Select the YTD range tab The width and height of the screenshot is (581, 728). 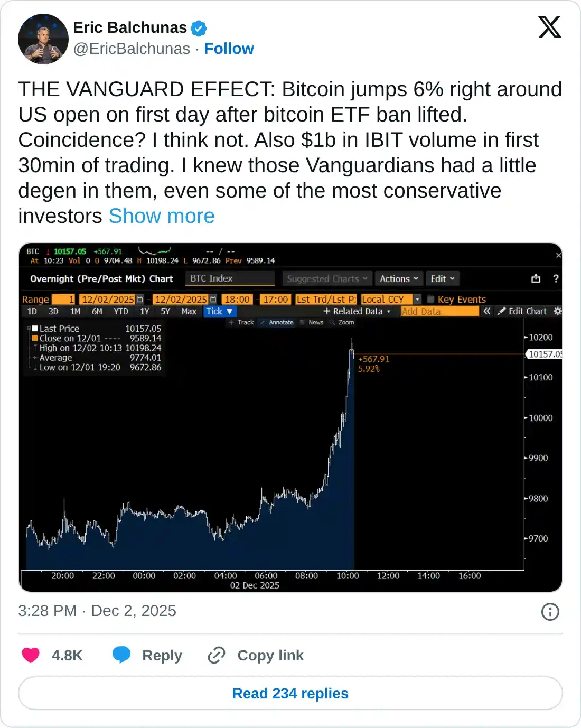tap(121, 312)
